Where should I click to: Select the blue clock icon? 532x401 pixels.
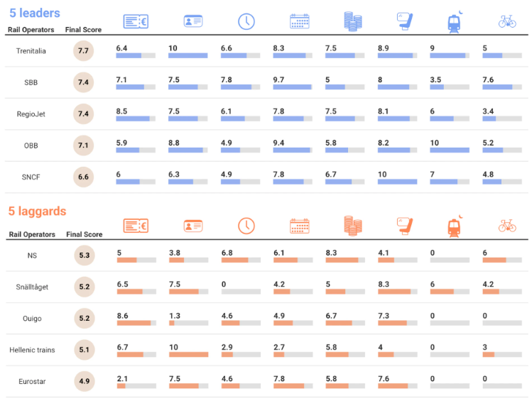tap(246, 21)
